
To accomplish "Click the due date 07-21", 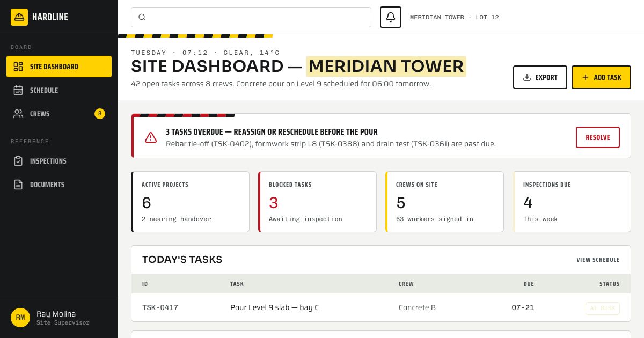I will coord(523,307).
